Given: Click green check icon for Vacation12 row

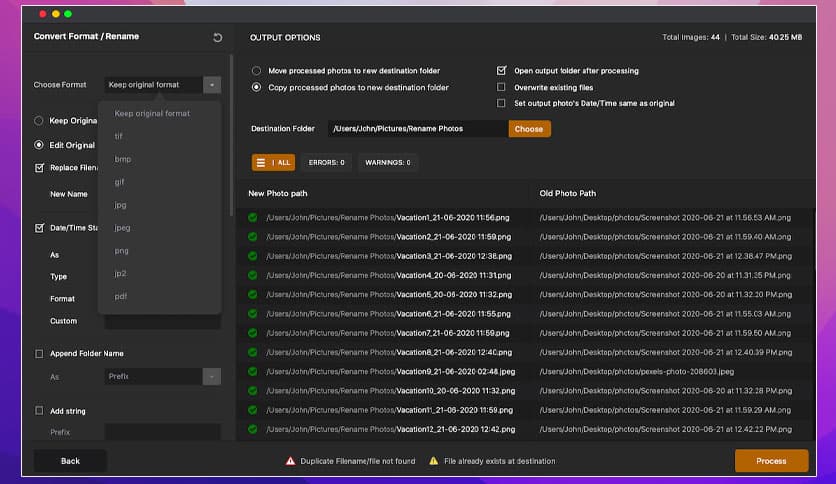Looking at the screenshot, I should coord(253,429).
